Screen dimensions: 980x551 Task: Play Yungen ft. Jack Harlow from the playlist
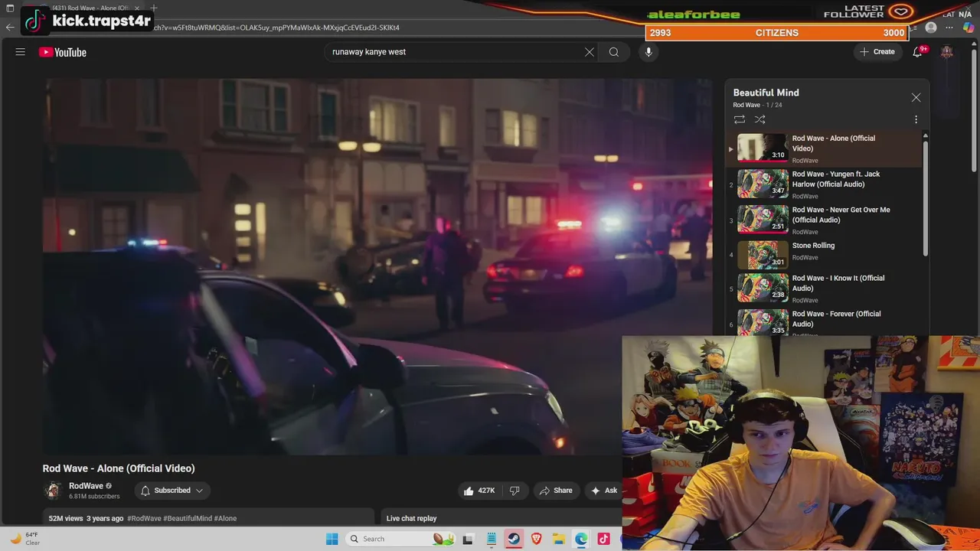point(824,184)
